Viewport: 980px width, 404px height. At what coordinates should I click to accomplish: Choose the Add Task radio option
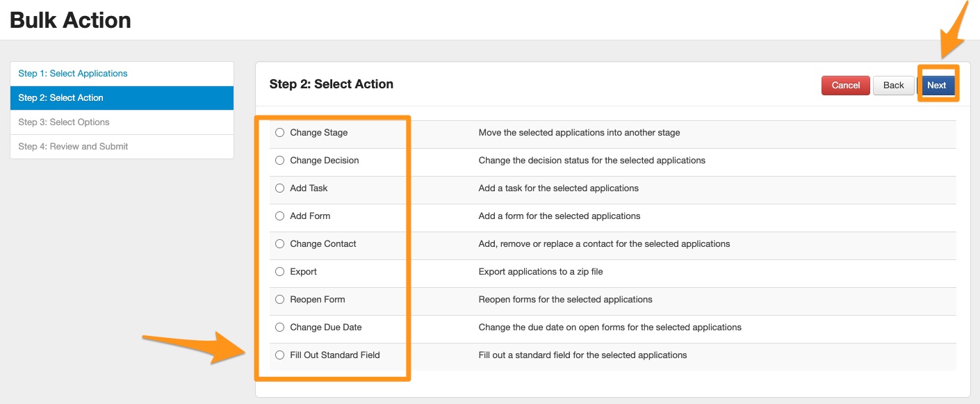coord(279,188)
